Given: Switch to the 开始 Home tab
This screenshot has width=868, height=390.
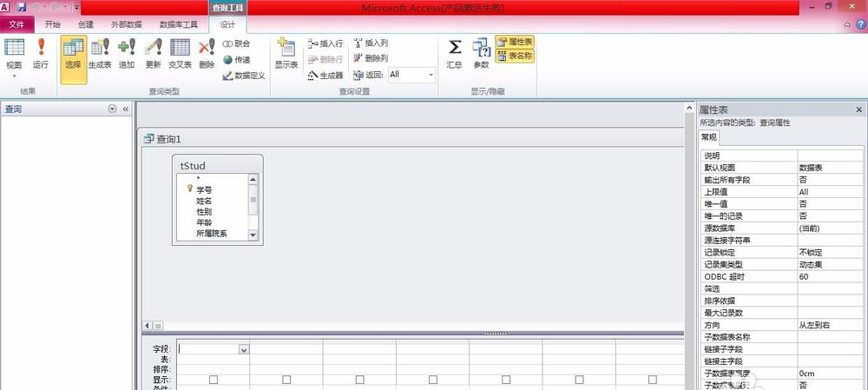Looking at the screenshot, I should 53,24.
